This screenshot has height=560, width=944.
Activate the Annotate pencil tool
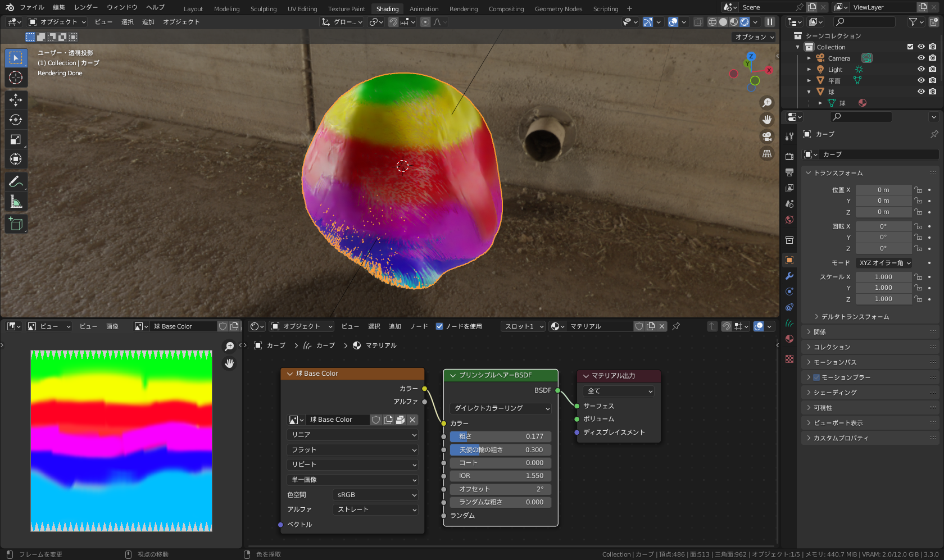(16, 181)
